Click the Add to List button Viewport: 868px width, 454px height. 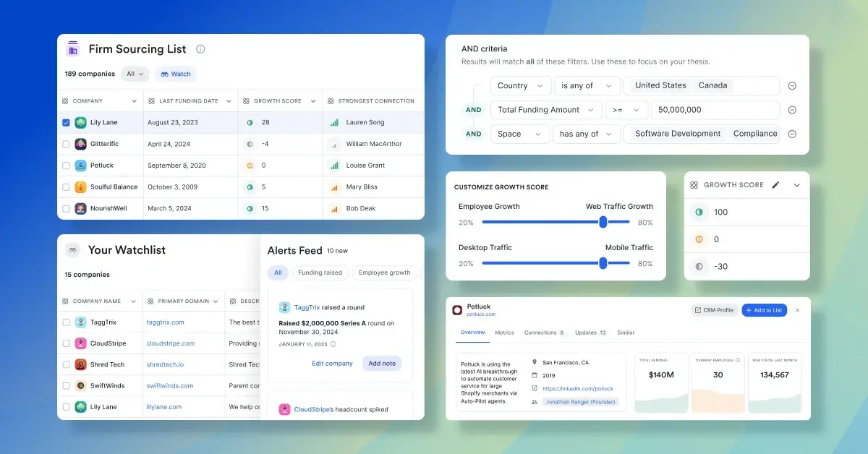764,309
